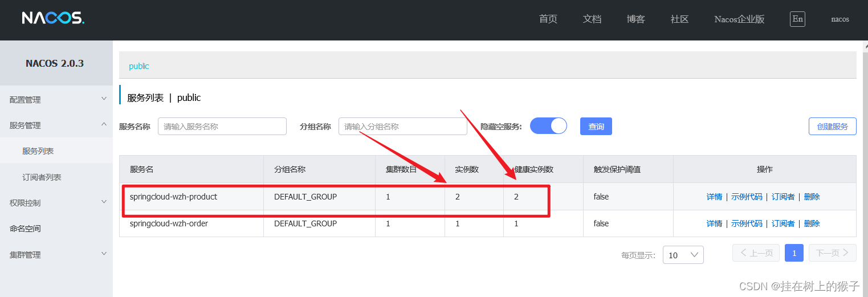Viewport: 868px width, 297px height.
Task: Open 详情 for springcloud-wzh-order
Action: tap(714, 223)
